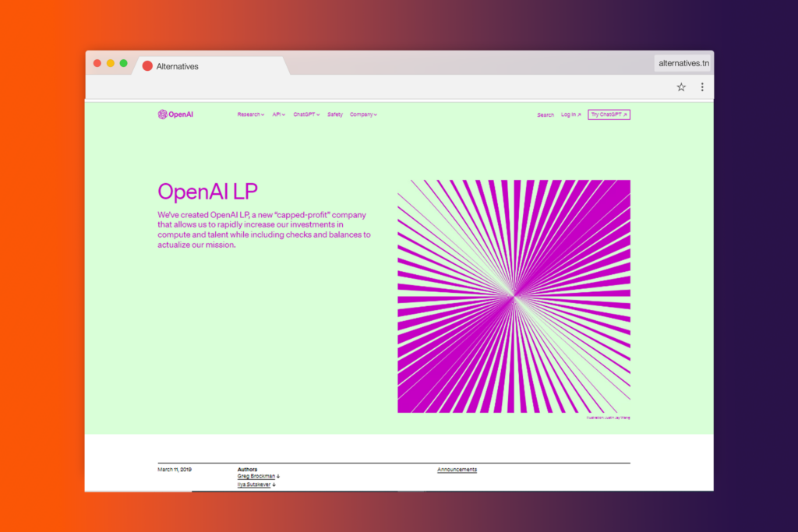798x532 pixels.
Task: Click the paragraph beginning "We've created OpenAI LP"
Action: click(264, 229)
